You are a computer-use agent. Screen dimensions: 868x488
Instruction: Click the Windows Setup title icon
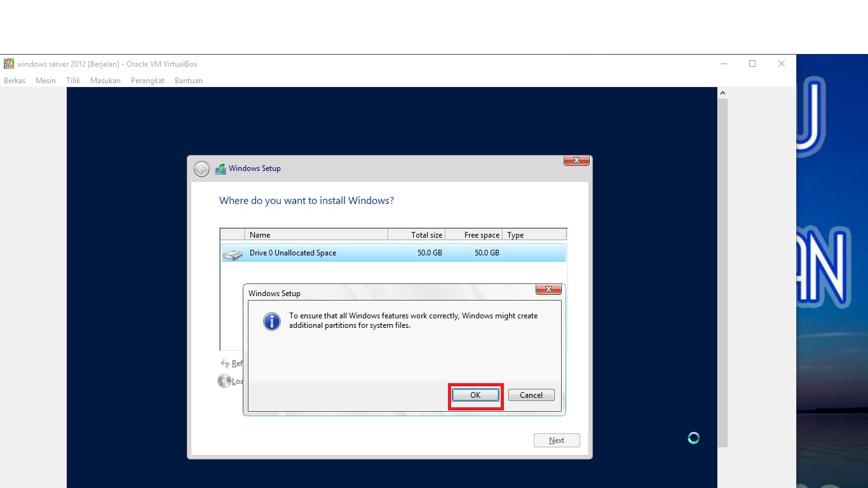tap(220, 169)
